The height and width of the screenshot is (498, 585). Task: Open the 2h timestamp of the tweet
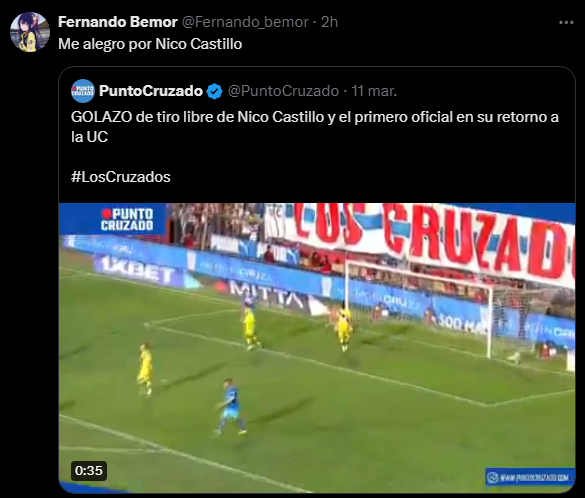click(x=329, y=22)
